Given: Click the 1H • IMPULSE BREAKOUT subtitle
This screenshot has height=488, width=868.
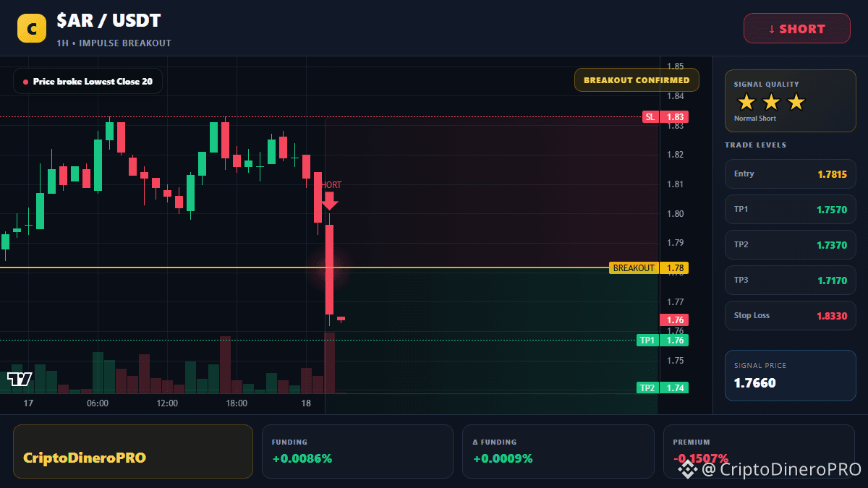Looking at the screenshot, I should coord(114,43).
